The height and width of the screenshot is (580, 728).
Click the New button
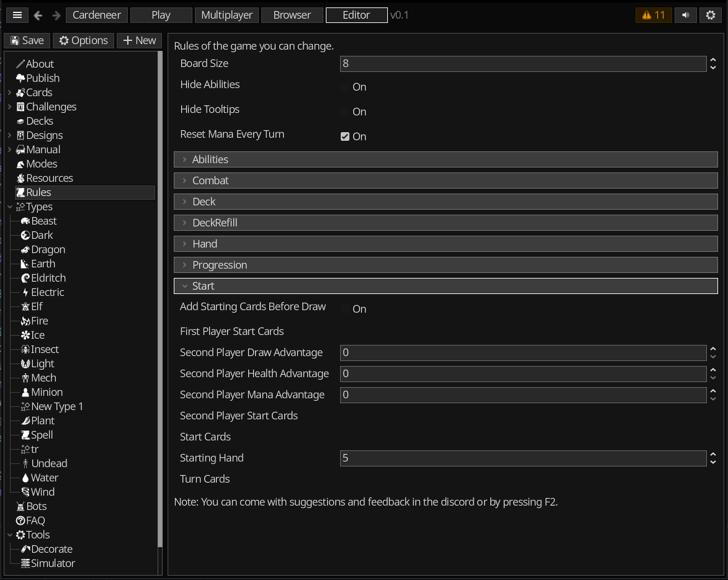pyautogui.click(x=139, y=40)
